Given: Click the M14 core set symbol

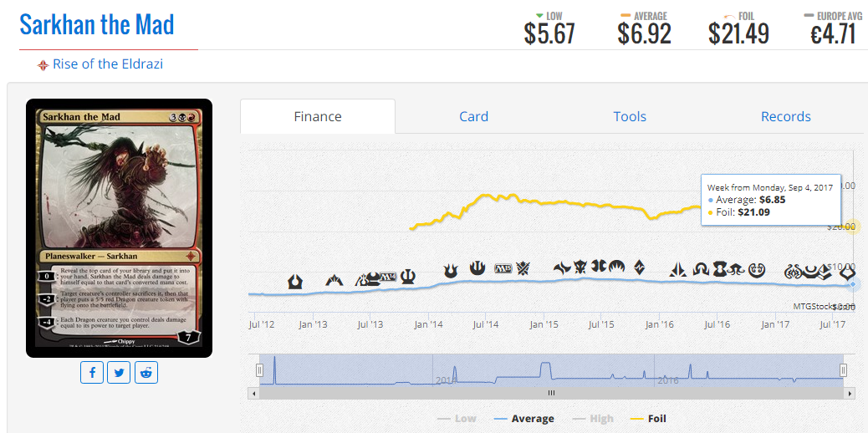Looking at the screenshot, I should point(389,277).
